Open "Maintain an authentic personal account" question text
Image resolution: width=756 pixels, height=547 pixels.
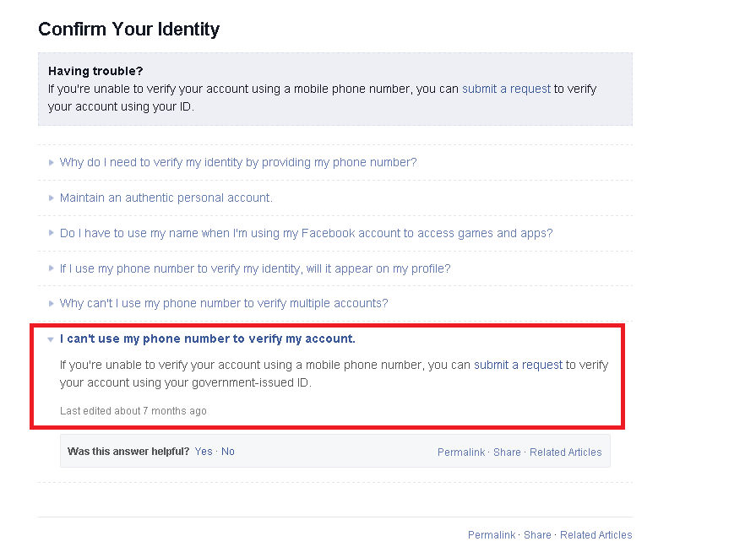coord(166,198)
